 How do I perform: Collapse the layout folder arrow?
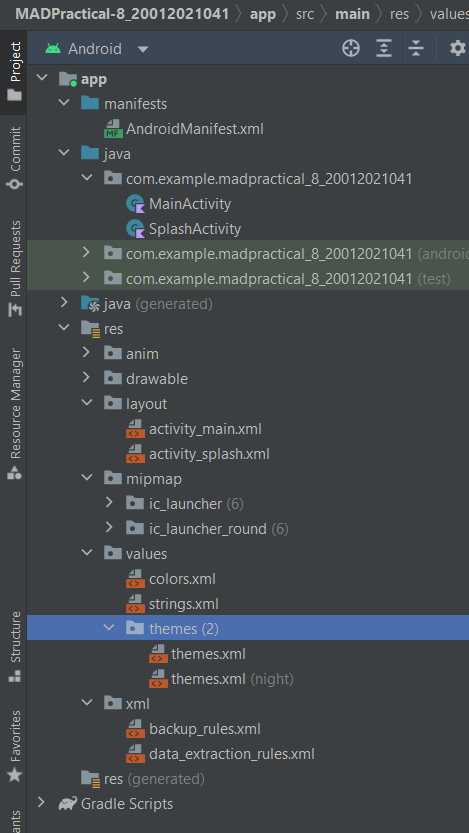(87, 403)
